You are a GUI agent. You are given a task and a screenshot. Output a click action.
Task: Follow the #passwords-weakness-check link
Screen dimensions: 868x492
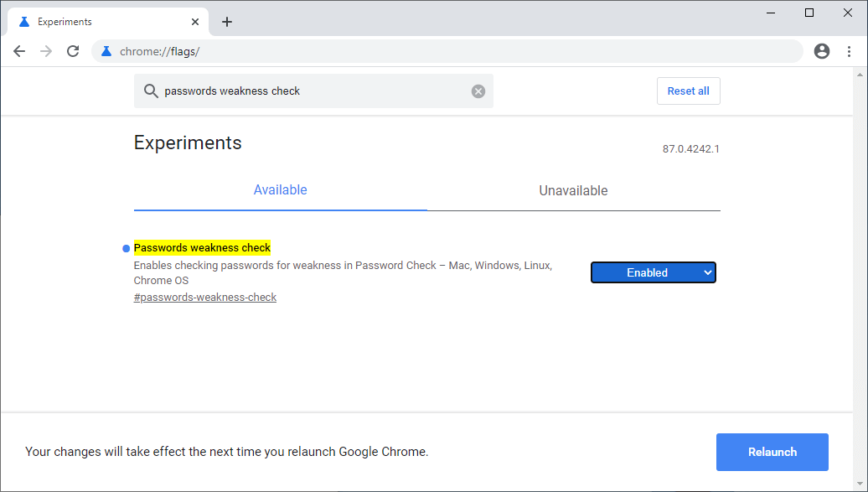pyautogui.click(x=205, y=298)
